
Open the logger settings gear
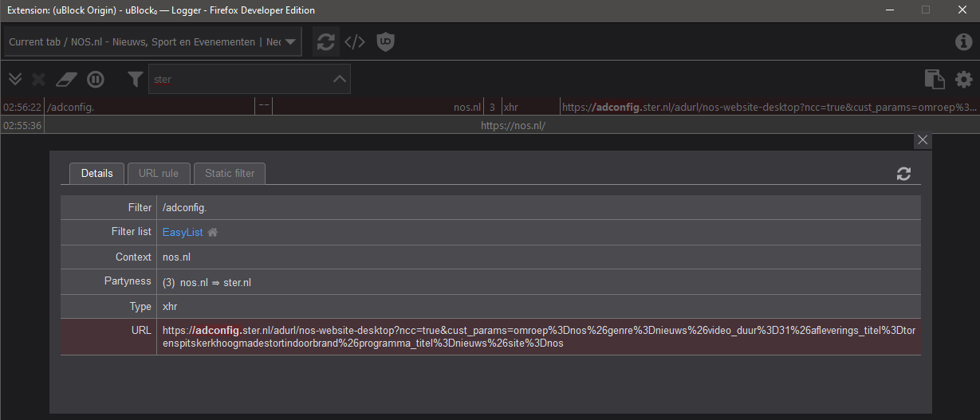click(964, 79)
